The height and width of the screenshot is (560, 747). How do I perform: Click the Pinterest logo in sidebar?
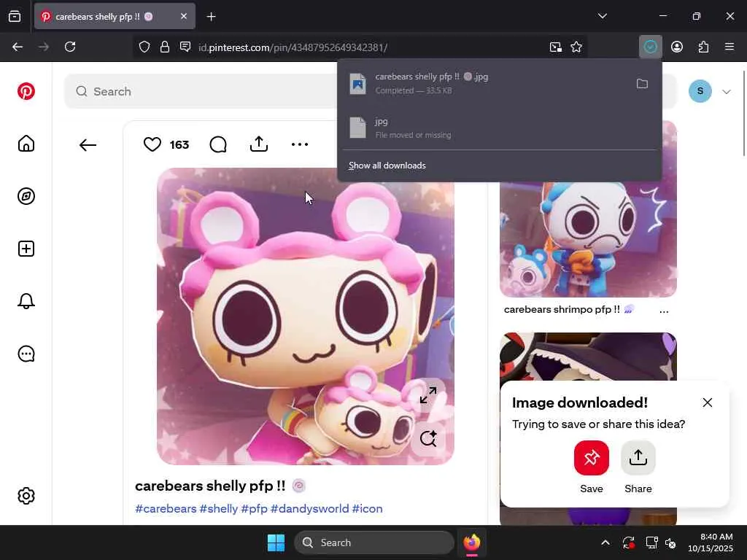[x=26, y=91]
